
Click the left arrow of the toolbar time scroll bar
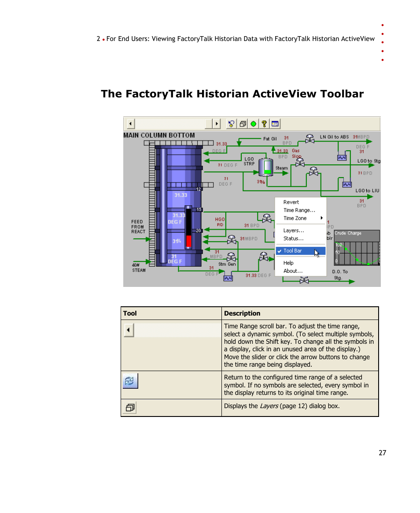(x=130, y=124)
